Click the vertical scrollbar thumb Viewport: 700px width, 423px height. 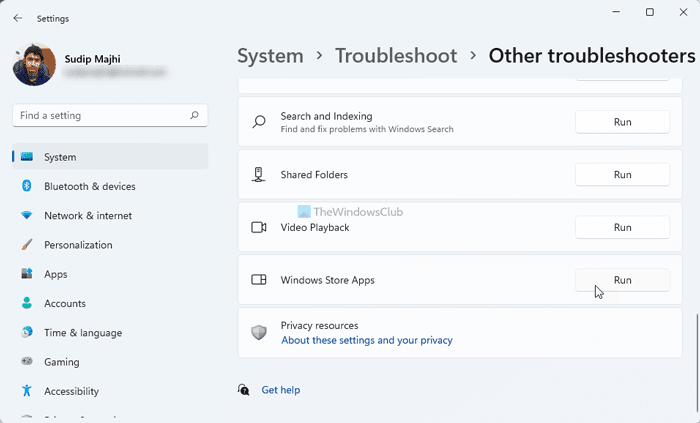pos(696,362)
